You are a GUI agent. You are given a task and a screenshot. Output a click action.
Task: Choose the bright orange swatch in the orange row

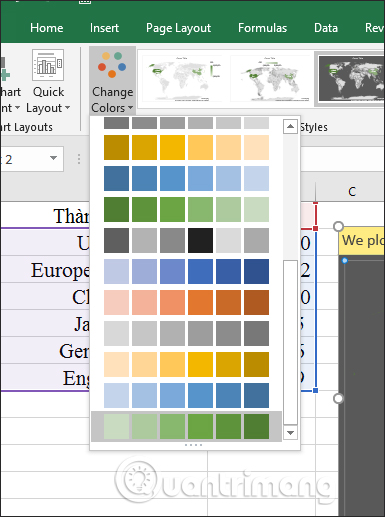(x=200, y=302)
